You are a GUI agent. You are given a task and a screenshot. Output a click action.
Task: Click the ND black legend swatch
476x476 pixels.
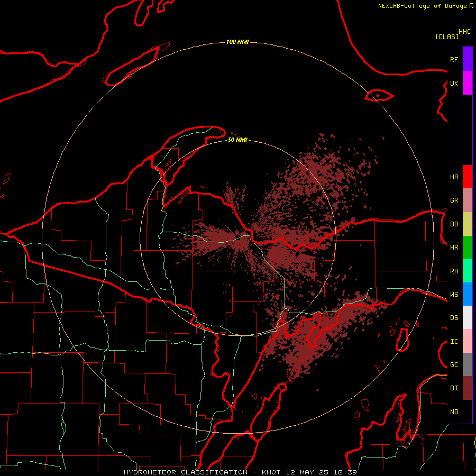467,411
